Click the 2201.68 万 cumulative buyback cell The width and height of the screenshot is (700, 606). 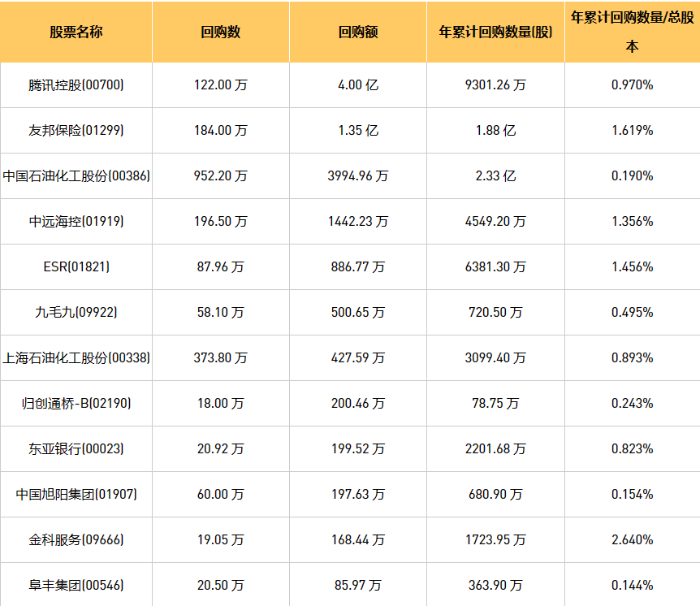[495, 448]
